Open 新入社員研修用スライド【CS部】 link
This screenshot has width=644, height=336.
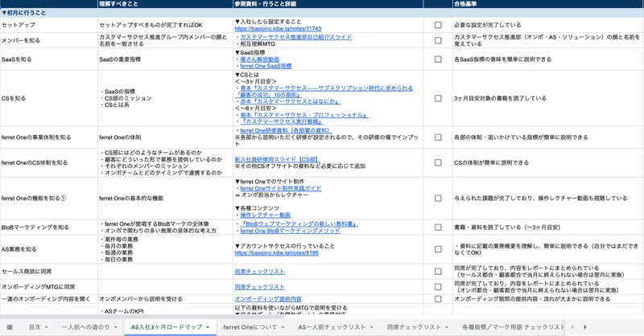(x=277, y=159)
